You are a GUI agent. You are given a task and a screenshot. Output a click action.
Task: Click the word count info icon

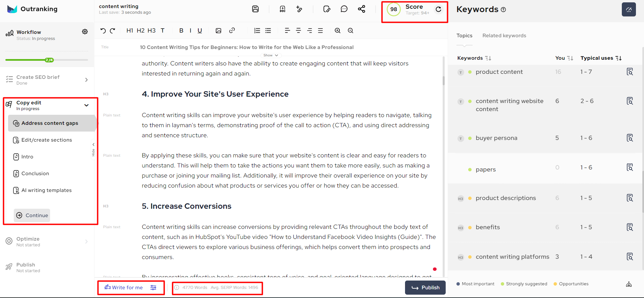pos(177,288)
